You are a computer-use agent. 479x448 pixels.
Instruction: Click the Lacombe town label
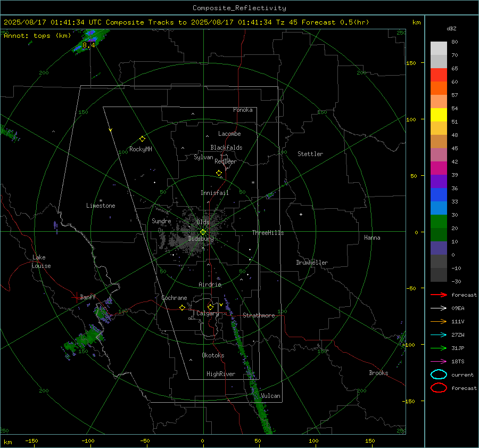coord(229,134)
